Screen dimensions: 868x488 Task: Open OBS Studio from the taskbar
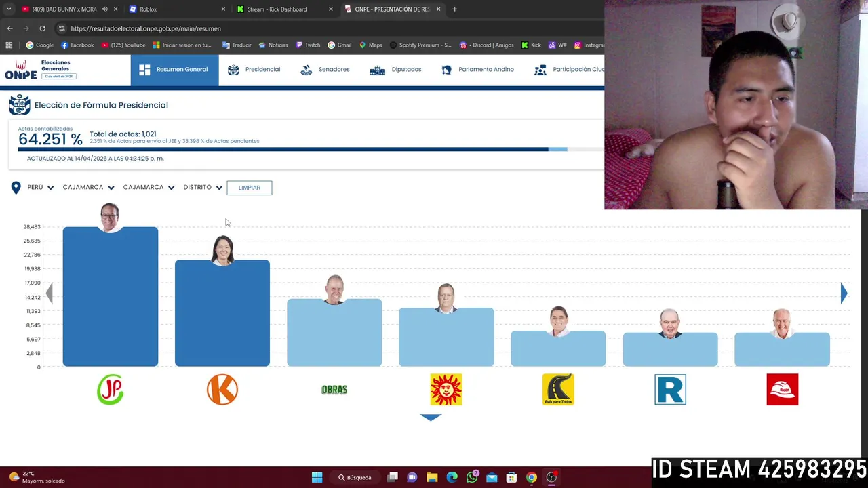click(x=551, y=477)
